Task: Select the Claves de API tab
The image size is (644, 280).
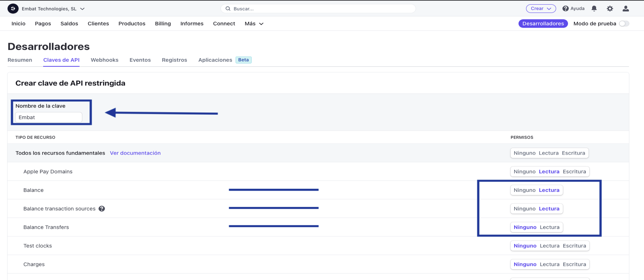Action: (61, 60)
